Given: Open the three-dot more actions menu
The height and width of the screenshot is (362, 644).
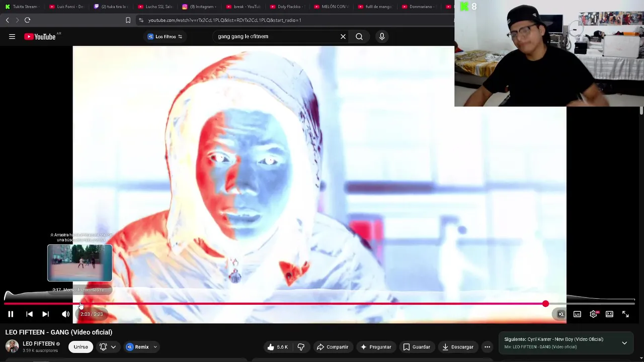Looking at the screenshot, I should click(487, 347).
